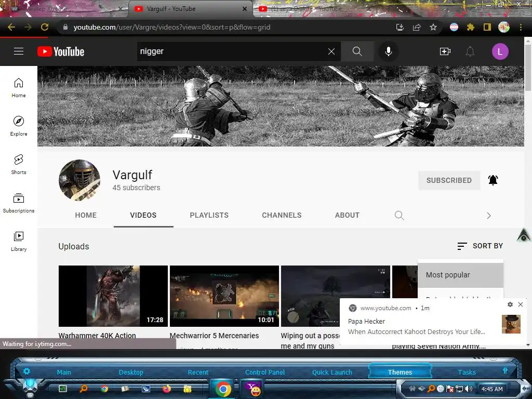Screen dimensions: 532x399
Task: Click the magnifier search button in the header
Action: (357, 51)
